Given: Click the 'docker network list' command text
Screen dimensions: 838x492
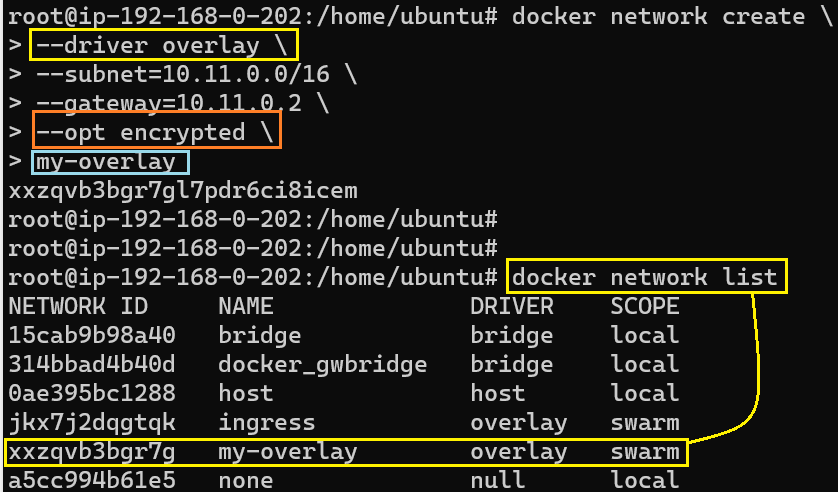Looking at the screenshot, I should (x=648, y=277).
